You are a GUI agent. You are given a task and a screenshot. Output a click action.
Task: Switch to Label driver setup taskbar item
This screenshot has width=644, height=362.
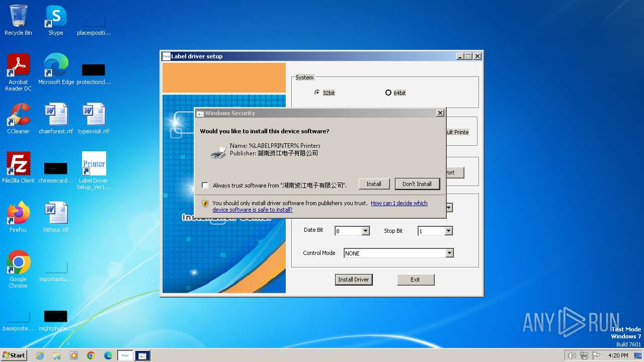click(x=125, y=355)
